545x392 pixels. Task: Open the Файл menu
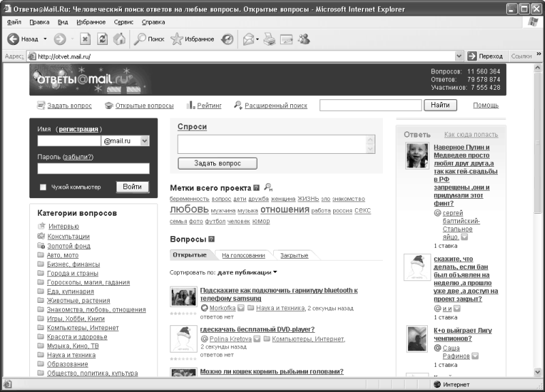pyautogui.click(x=14, y=22)
